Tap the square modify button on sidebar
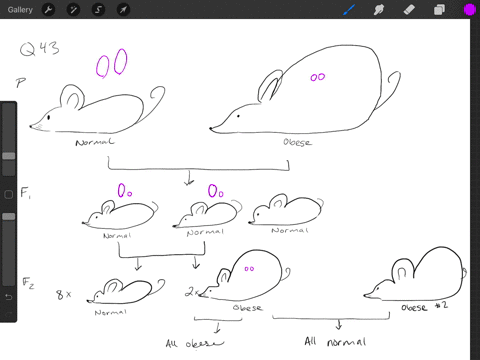This screenshot has width=480, height=360. [x=9, y=194]
